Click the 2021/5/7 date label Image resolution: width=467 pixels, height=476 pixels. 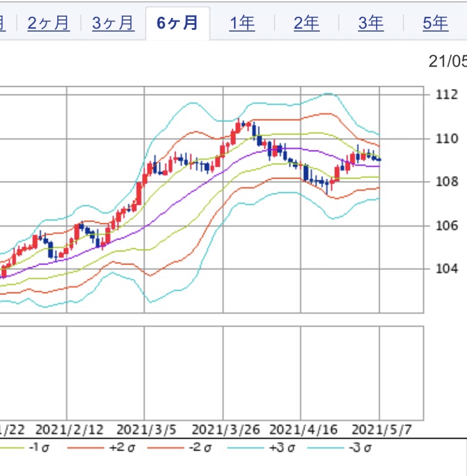382,430
